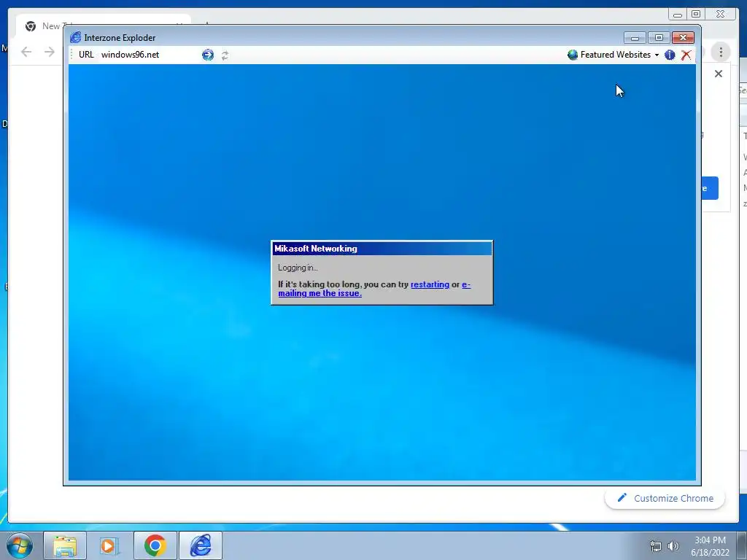Switch to Google Chrome on the taskbar
The width and height of the screenshot is (747, 560).
coord(155,545)
